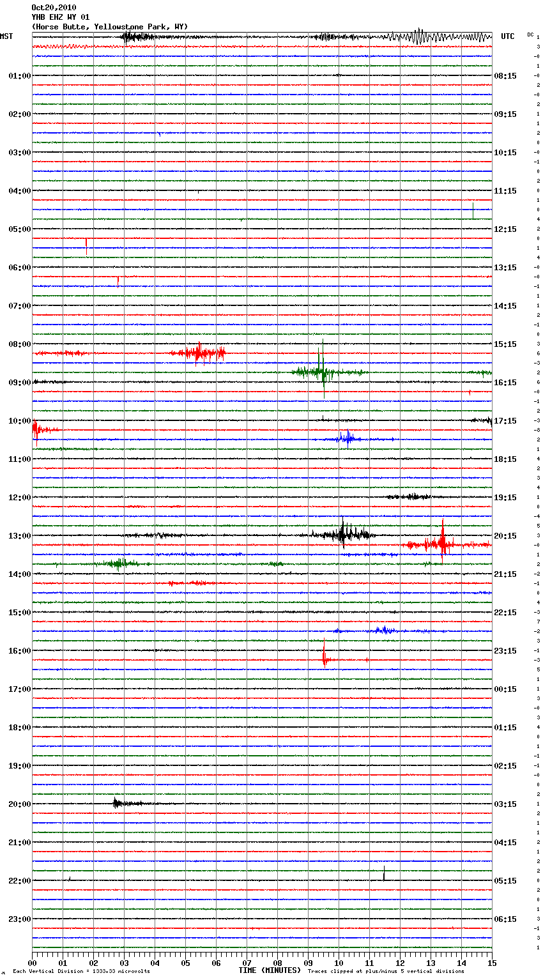
Task: Click the 17:15 UTC time label
Action: 505,421
